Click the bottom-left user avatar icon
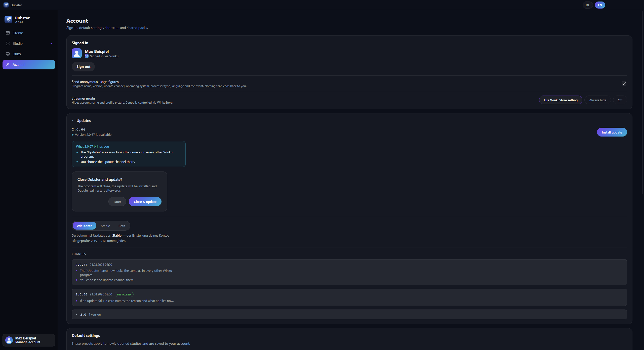Image resolution: width=644 pixels, height=350 pixels. [9, 340]
